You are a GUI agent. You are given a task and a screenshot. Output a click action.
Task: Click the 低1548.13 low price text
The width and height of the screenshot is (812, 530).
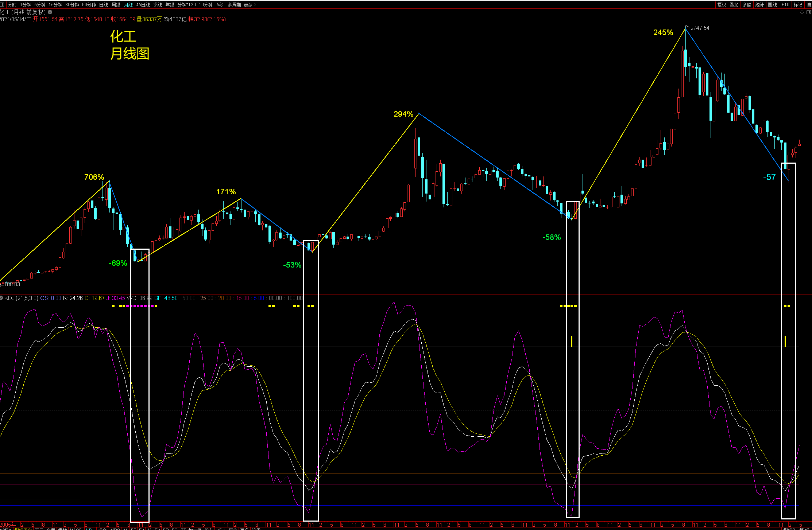click(x=97, y=19)
